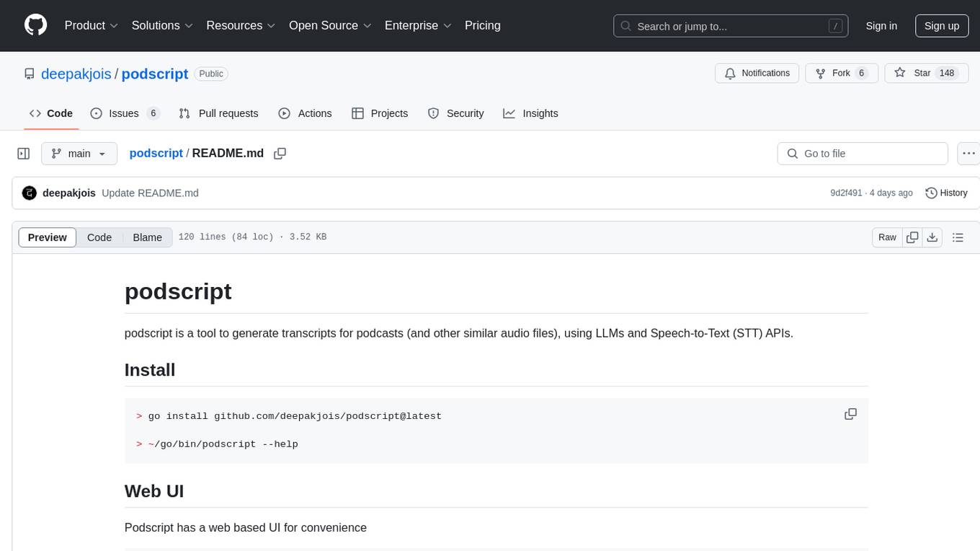The height and width of the screenshot is (551, 980).
Task: Expand the Open Source menu
Action: [330, 25]
